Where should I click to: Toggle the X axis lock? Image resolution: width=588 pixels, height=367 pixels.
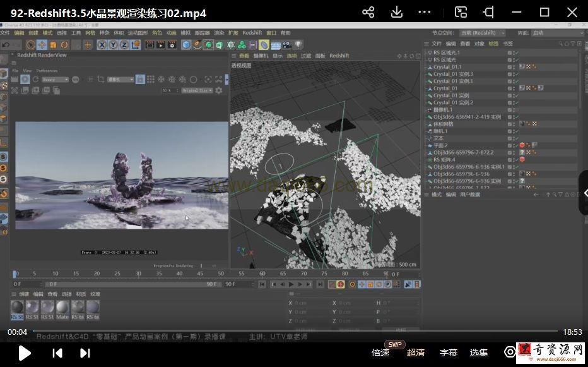pyautogui.click(x=102, y=45)
